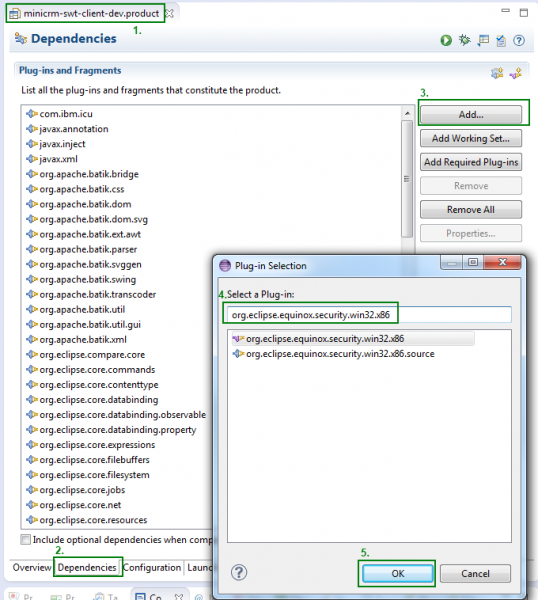
Task: Open the Eclipse product export wizard icon
Action: tap(483, 40)
